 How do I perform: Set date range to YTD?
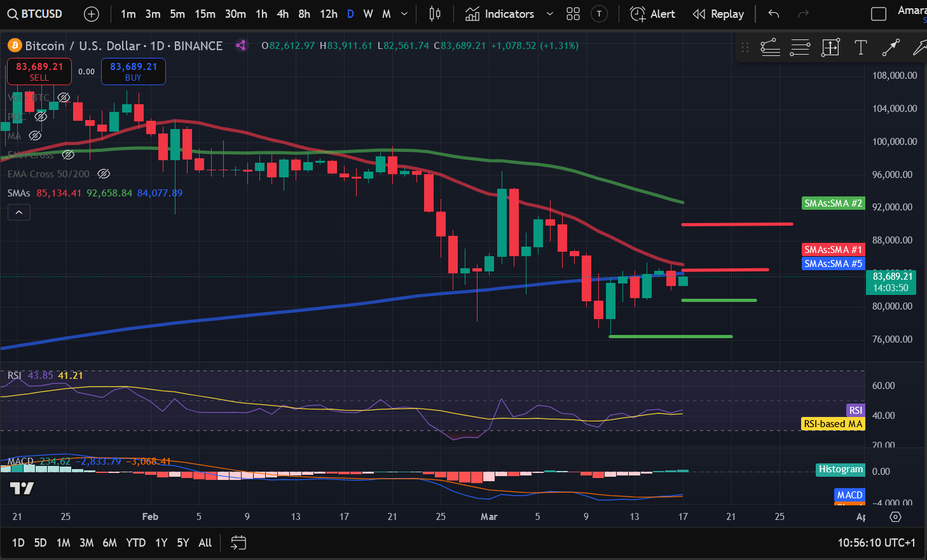coord(135,543)
